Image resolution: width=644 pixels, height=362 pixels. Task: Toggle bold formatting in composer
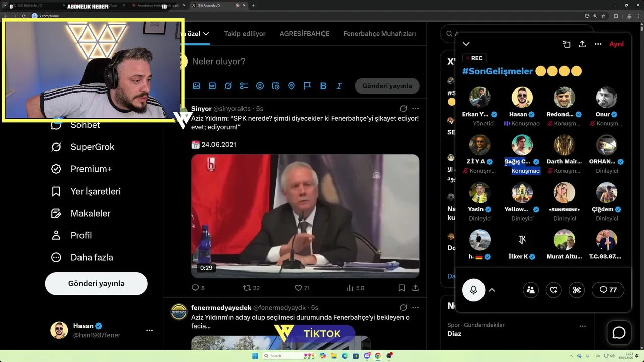(x=323, y=86)
